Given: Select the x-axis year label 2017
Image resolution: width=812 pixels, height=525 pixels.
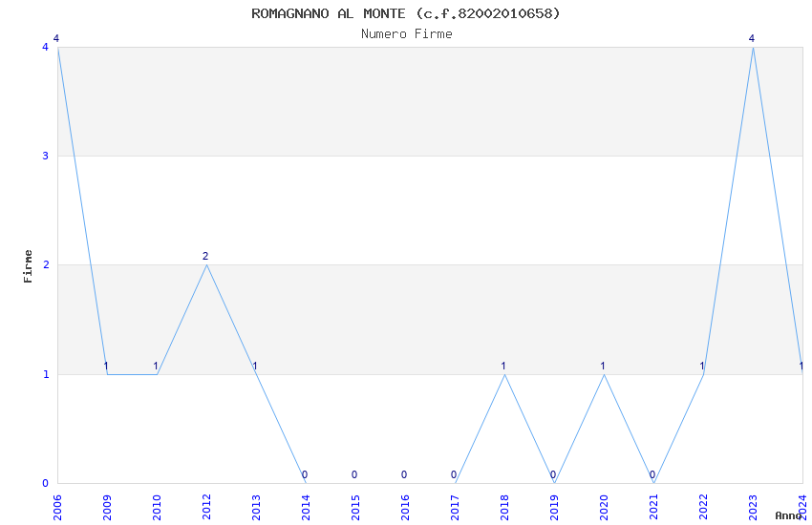Looking at the screenshot, I should click(455, 508).
